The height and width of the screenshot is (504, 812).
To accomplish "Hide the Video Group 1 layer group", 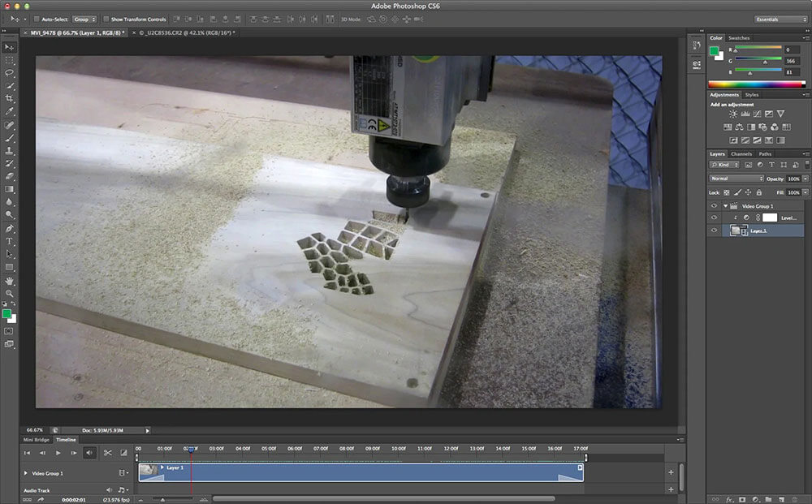I will click(x=714, y=206).
